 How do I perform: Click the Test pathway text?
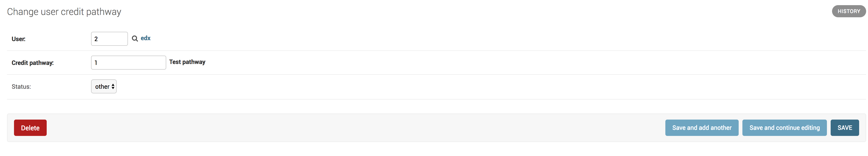click(x=187, y=62)
